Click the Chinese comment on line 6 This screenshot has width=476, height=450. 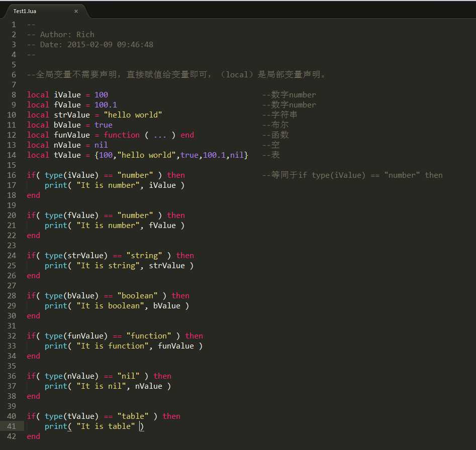coord(176,75)
